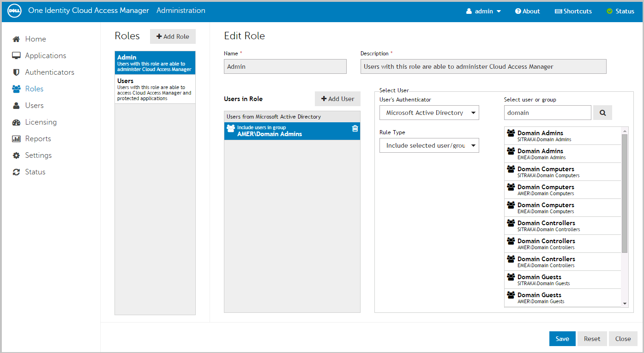Open the Licensing section

(41, 122)
